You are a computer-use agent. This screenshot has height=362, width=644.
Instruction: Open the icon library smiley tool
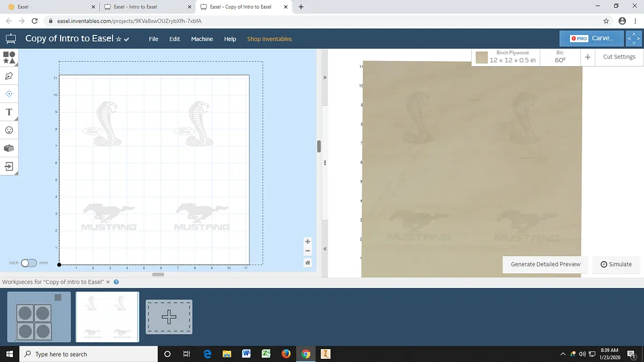(9, 130)
